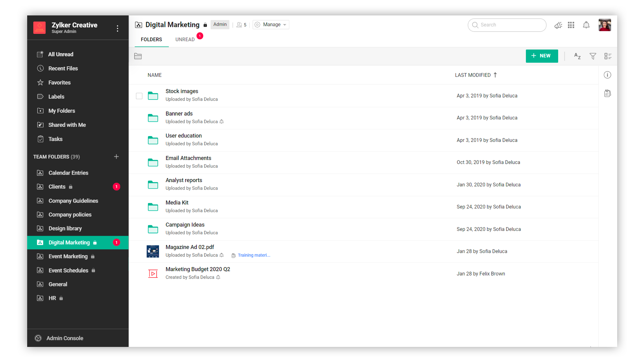Toggle Marketing Budget 2020 Q2 notification bell
The height and width of the screenshot is (362, 644).
[x=218, y=277]
